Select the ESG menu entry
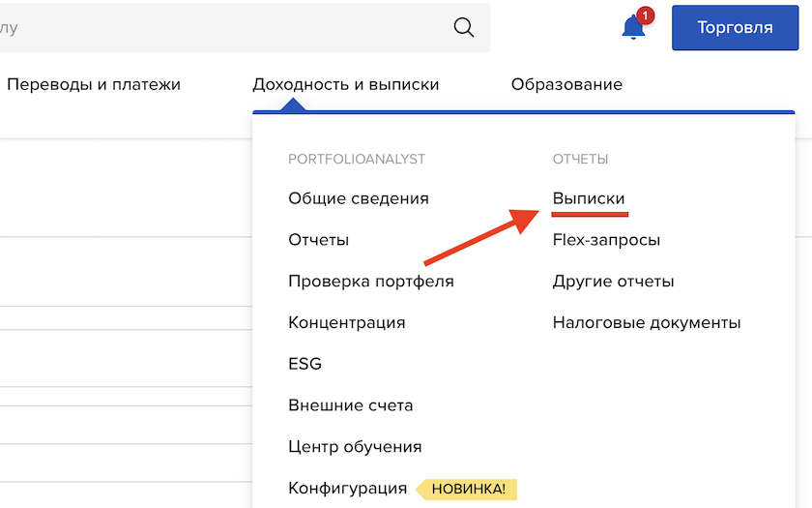Screen dimensions: 812x508 tap(304, 364)
